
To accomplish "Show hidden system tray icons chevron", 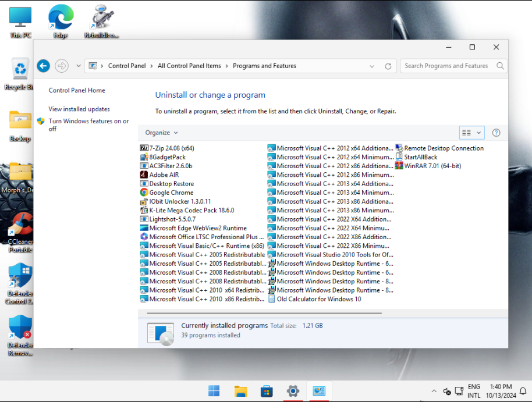I will click(x=434, y=391).
